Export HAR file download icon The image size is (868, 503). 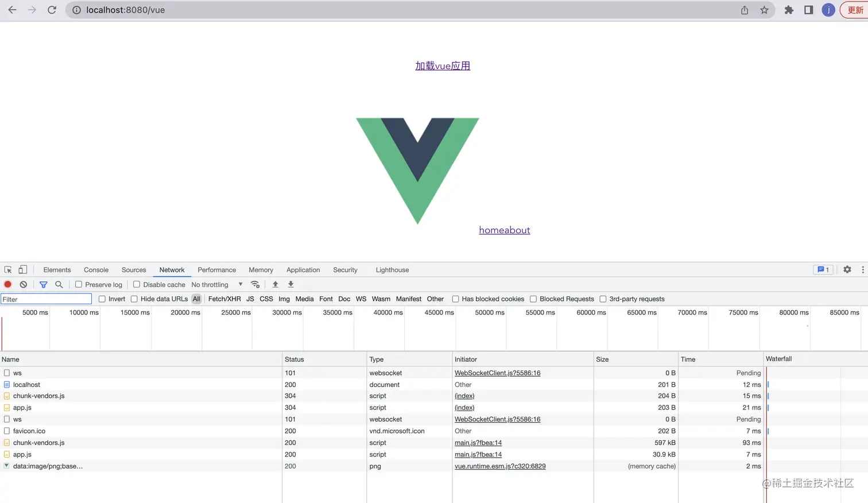click(290, 284)
